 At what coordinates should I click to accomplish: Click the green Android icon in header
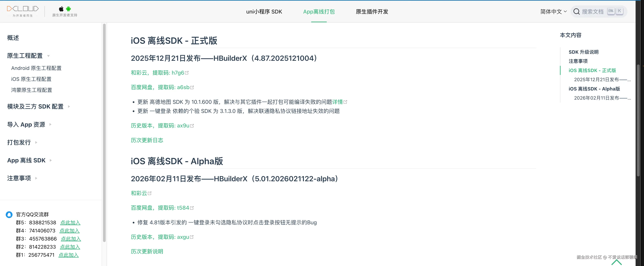pos(68,9)
